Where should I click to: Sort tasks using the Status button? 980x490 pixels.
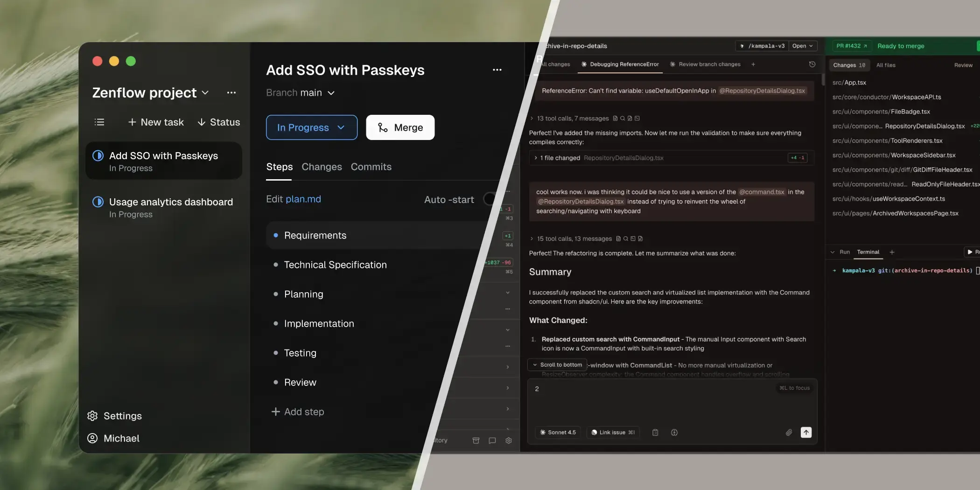tap(218, 122)
